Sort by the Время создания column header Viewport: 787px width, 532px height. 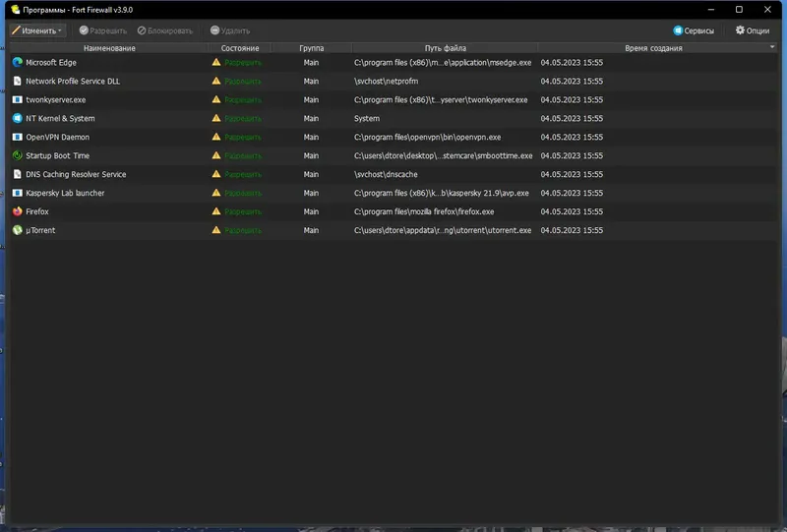[x=653, y=48]
